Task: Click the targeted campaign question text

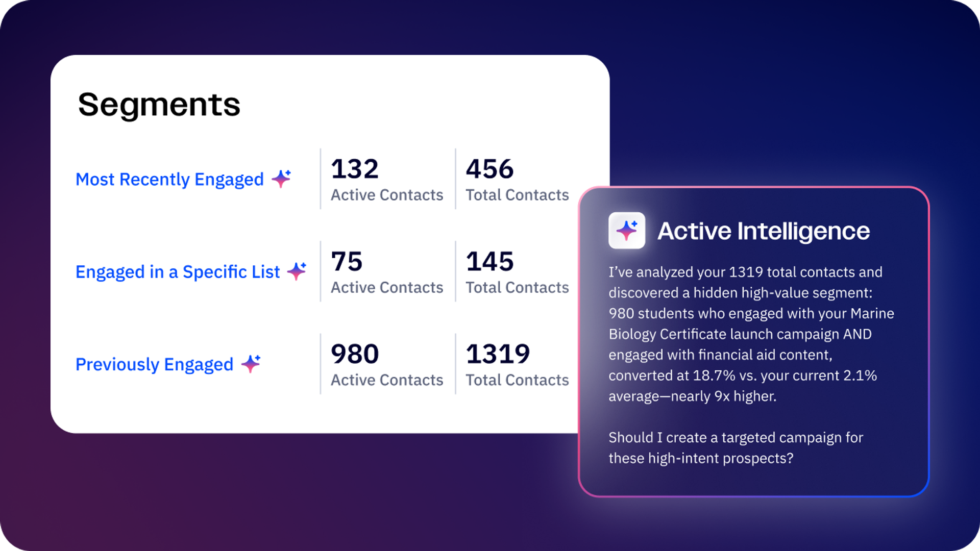Action: pyautogui.click(x=735, y=447)
